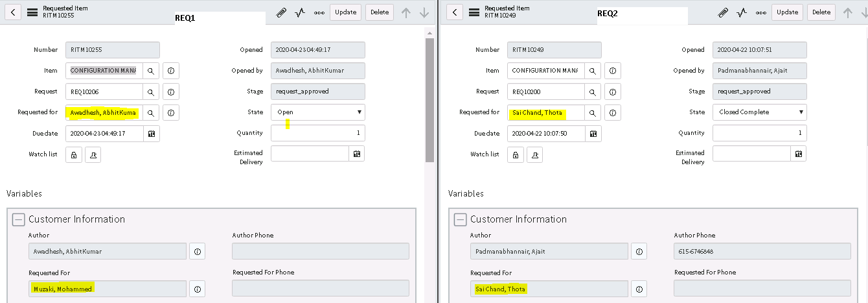Preview Item record info on RITM10255
This screenshot has width=868, height=303.
pos(171,71)
